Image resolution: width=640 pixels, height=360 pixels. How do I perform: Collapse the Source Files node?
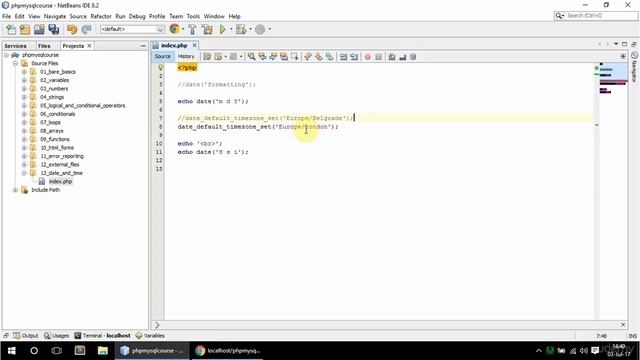click(x=15, y=63)
